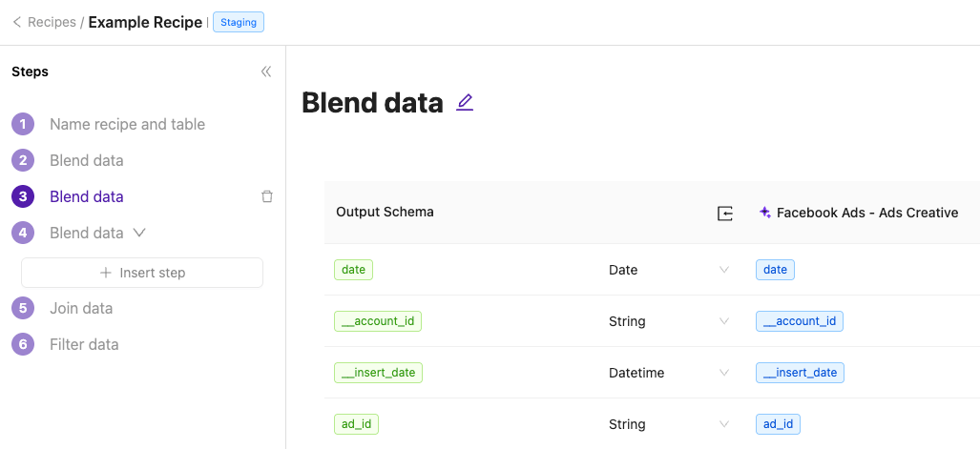This screenshot has height=449, width=980.
Task: Navigate to Recipes breadcrumb link
Action: pyautogui.click(x=52, y=22)
